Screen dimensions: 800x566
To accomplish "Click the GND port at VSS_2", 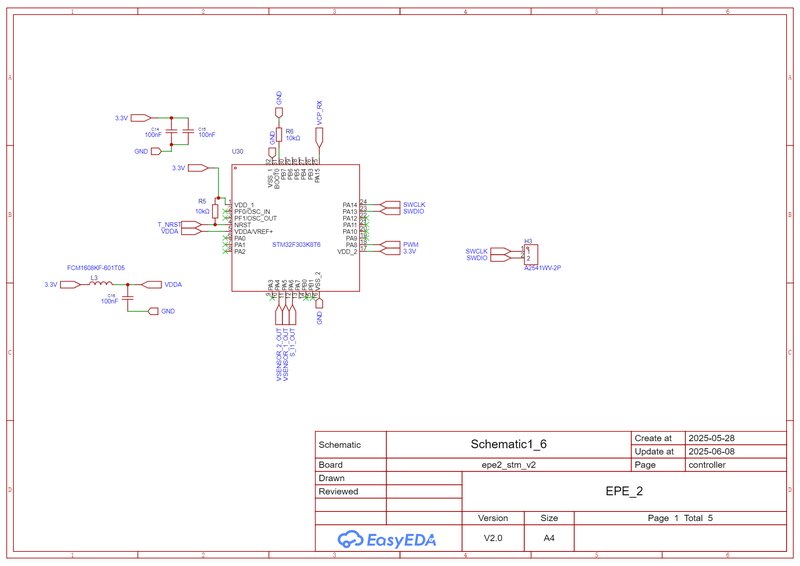I will pyautogui.click(x=319, y=303).
